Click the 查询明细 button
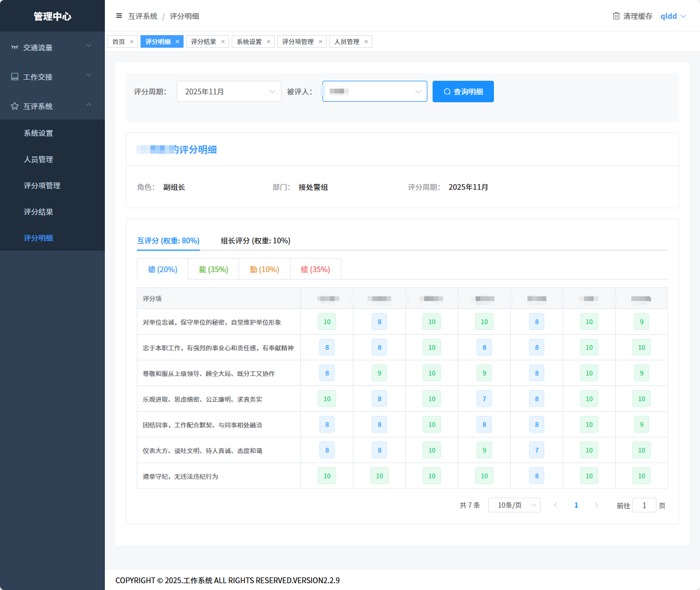Image resolution: width=700 pixels, height=590 pixels. tap(463, 91)
